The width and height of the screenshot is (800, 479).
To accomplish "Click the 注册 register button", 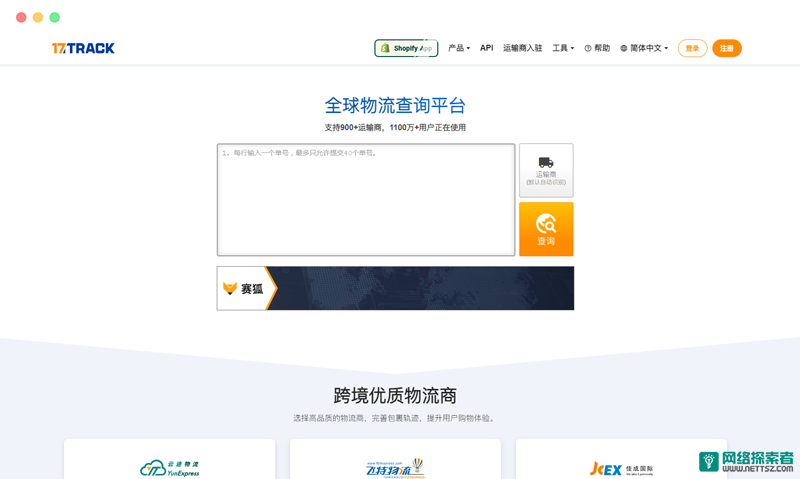I will (x=727, y=48).
